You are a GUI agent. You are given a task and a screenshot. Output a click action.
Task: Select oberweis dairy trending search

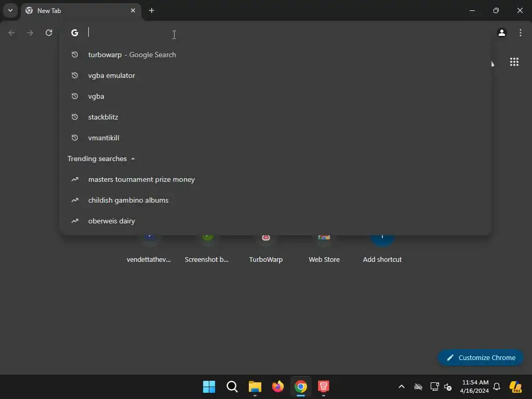275,221
